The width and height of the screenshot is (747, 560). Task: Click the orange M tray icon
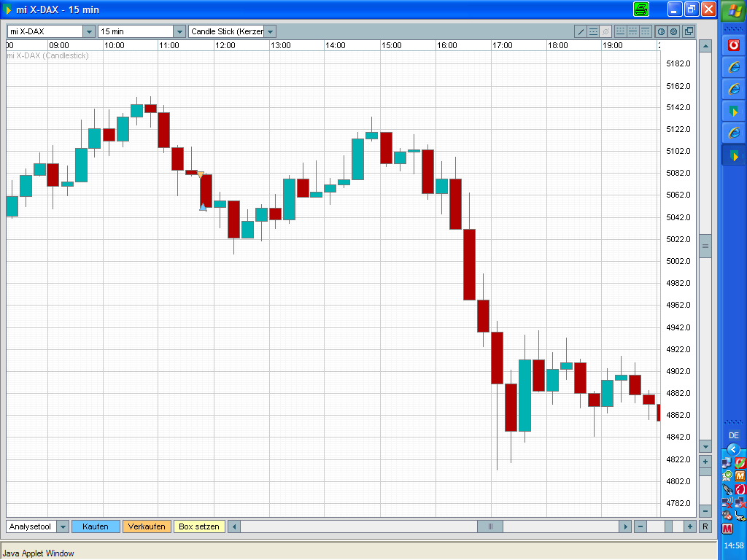(740, 475)
